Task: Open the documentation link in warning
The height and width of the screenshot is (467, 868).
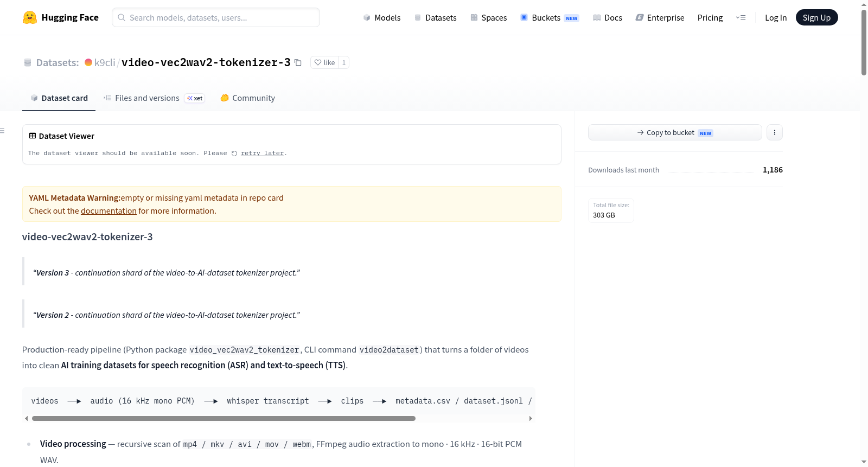Action: click(x=108, y=211)
